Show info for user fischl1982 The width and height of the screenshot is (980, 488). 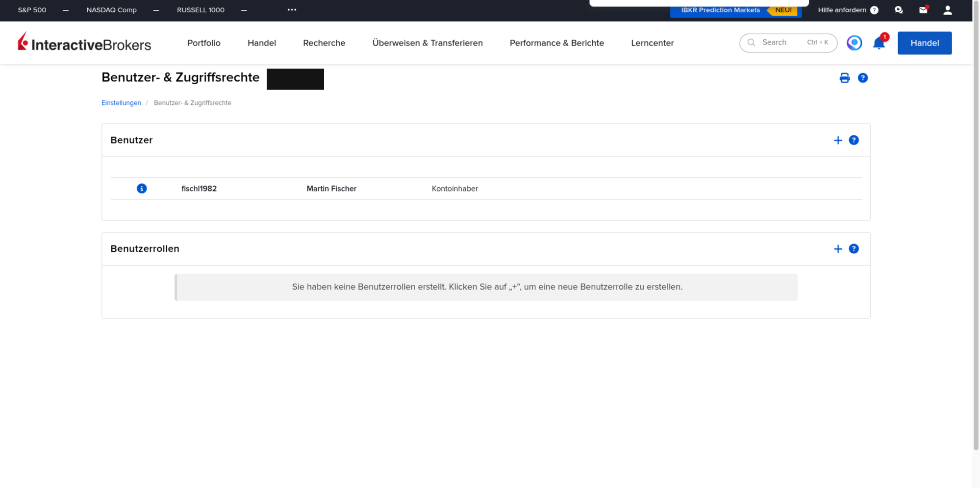(142, 189)
